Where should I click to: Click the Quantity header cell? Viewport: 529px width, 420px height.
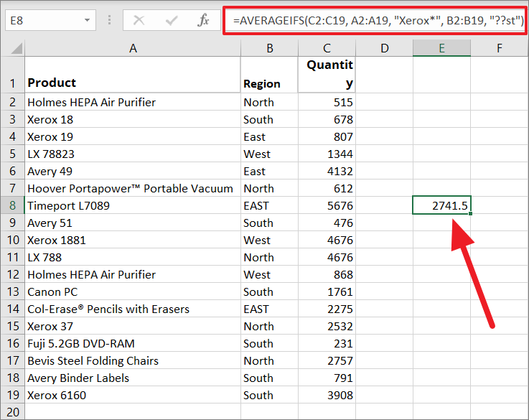tap(327, 75)
